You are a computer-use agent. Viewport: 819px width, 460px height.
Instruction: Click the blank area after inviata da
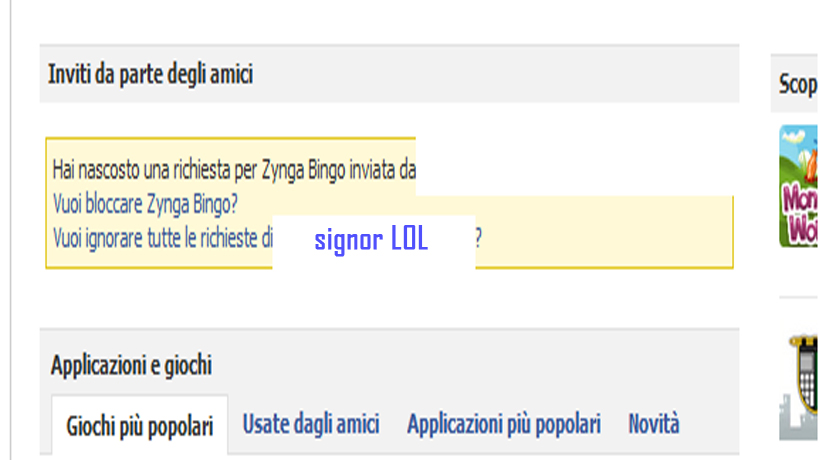pyautogui.click(x=575, y=167)
